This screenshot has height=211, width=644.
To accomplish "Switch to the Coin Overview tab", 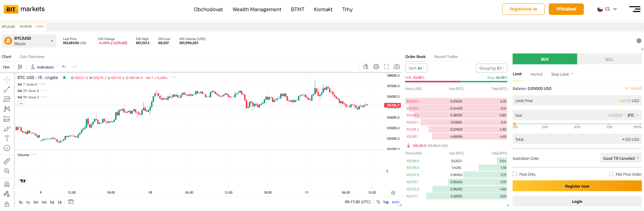I will coord(32,57).
